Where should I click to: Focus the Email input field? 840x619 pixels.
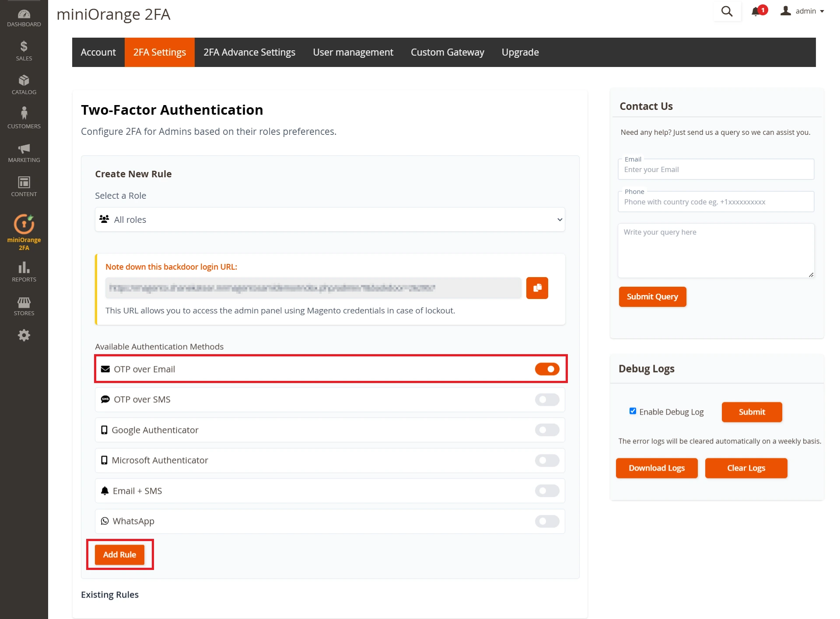[716, 169]
